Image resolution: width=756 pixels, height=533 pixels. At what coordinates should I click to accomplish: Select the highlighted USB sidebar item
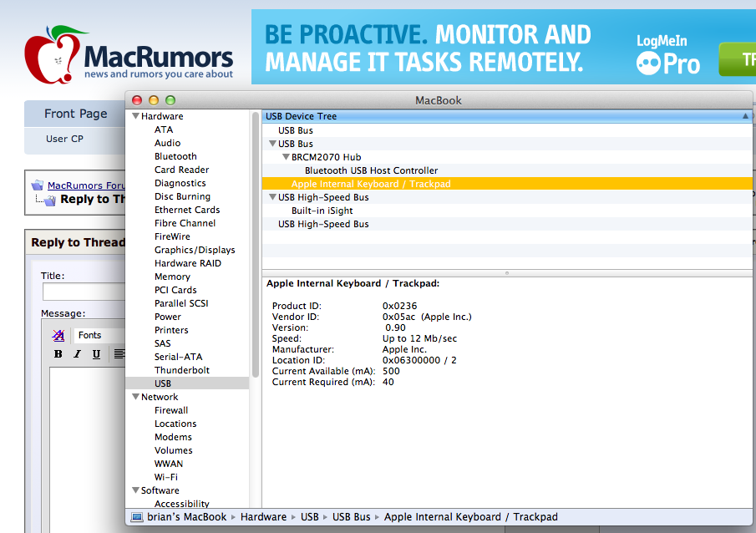coord(187,383)
